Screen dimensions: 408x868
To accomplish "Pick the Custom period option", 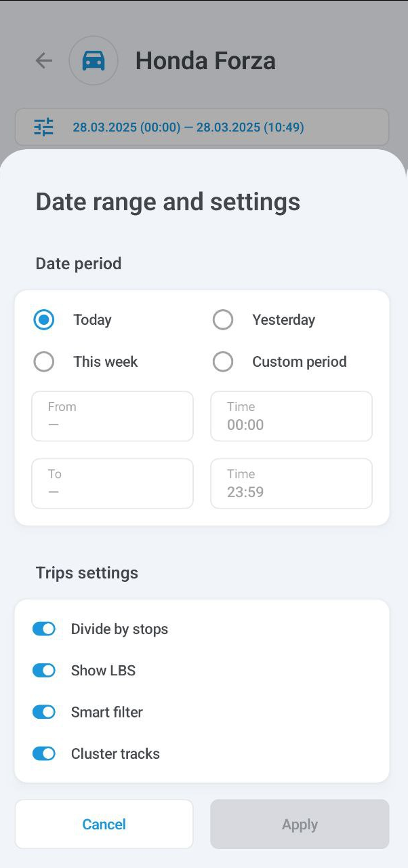I will click(x=223, y=361).
